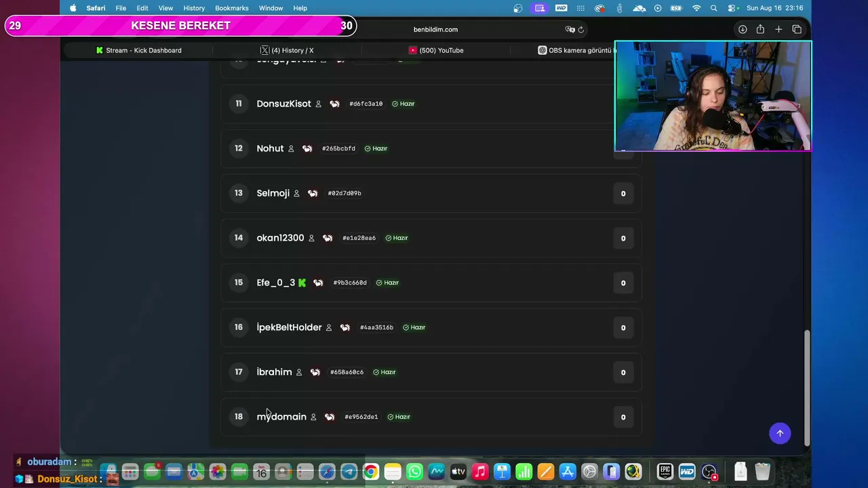Click the Hazır badge in okan12300's row
868x488 pixels.
point(397,238)
